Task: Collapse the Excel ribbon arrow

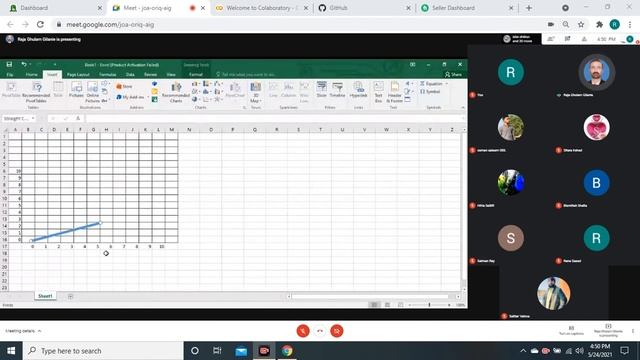Action: 463,108
